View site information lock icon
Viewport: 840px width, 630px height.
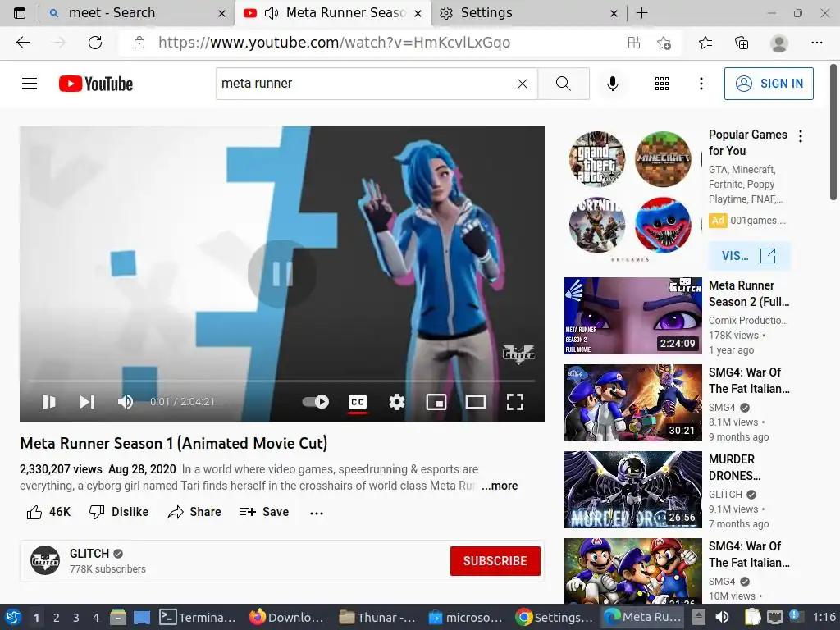click(x=139, y=43)
